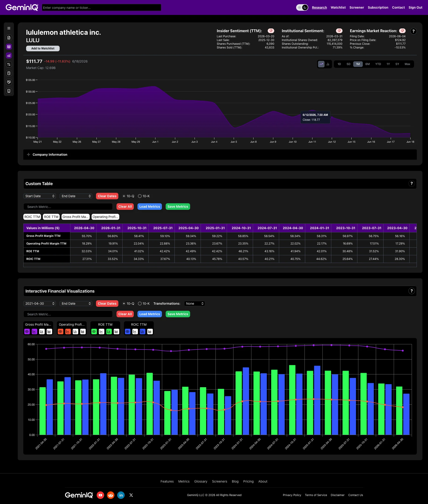Set ROE TTM to area chart
Image resolution: width=428 pixels, height=504 pixels.
(x=116, y=331)
